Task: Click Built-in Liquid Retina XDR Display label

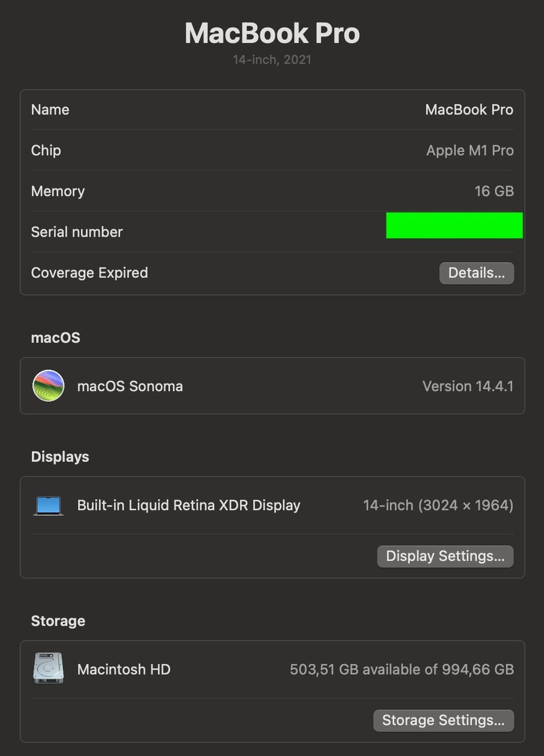Action: [x=188, y=505]
